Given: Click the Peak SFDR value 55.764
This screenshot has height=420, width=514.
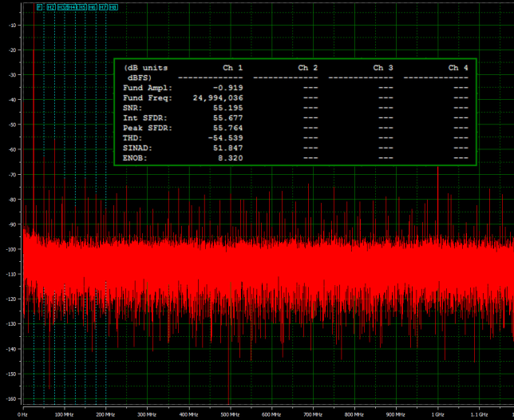Looking at the screenshot, I should point(227,128).
